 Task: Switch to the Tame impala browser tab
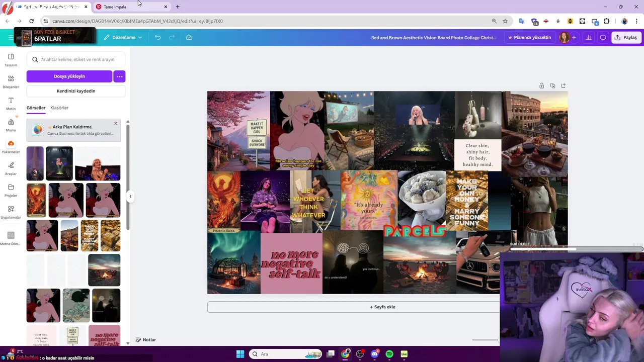(132, 7)
